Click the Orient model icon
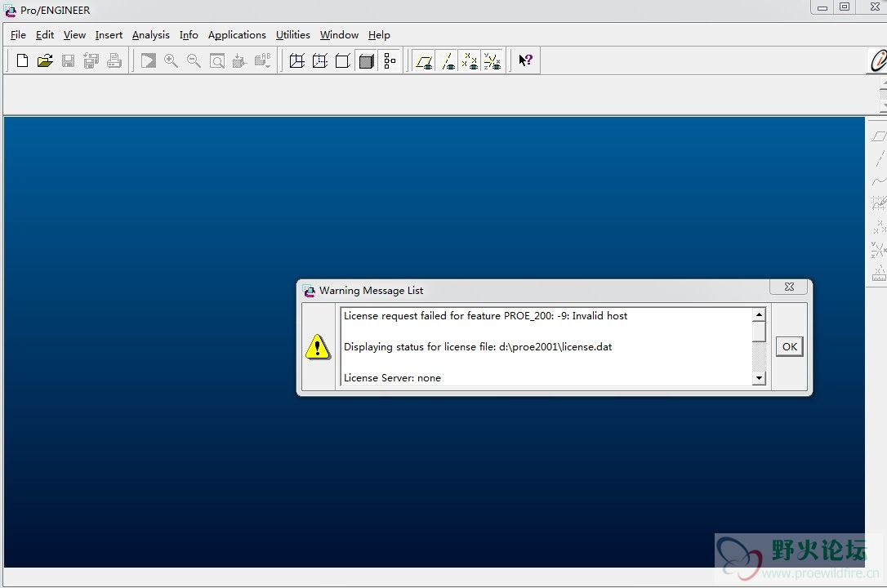Screen dimensions: 887x588 (240, 60)
